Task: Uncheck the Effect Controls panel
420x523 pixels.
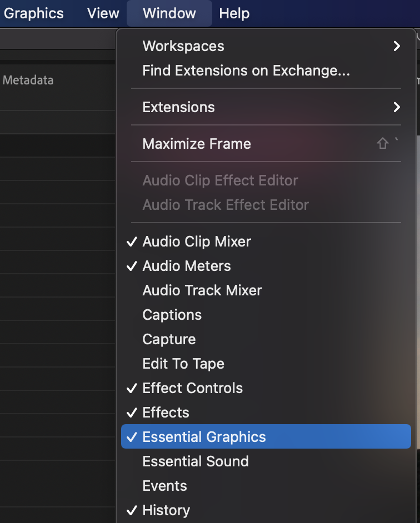Action: (193, 388)
